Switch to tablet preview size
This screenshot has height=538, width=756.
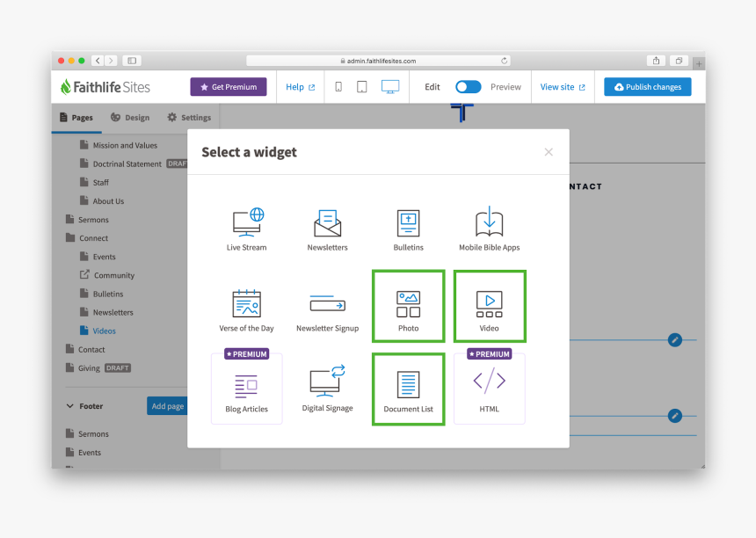pyautogui.click(x=361, y=87)
